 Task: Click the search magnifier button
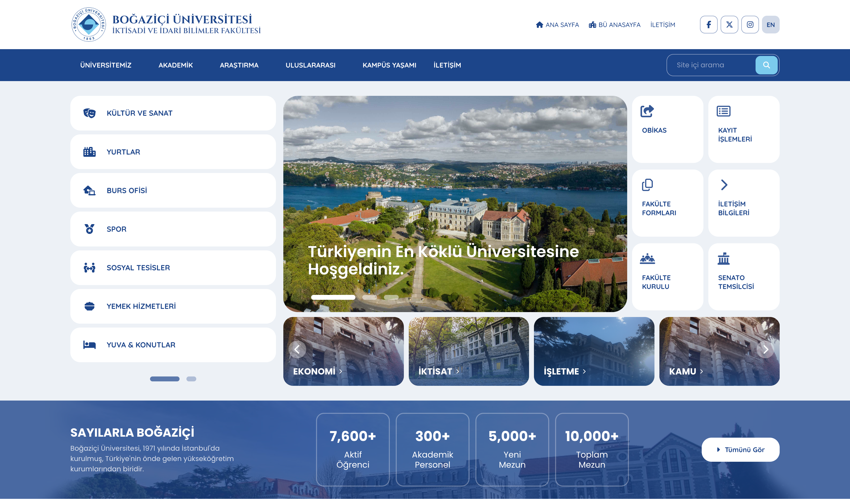[x=766, y=65]
